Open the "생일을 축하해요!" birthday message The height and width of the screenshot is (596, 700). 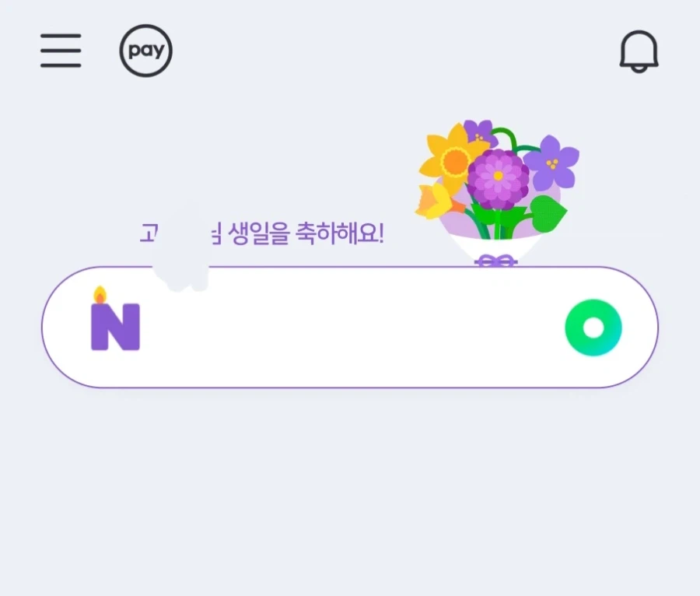coord(303,233)
